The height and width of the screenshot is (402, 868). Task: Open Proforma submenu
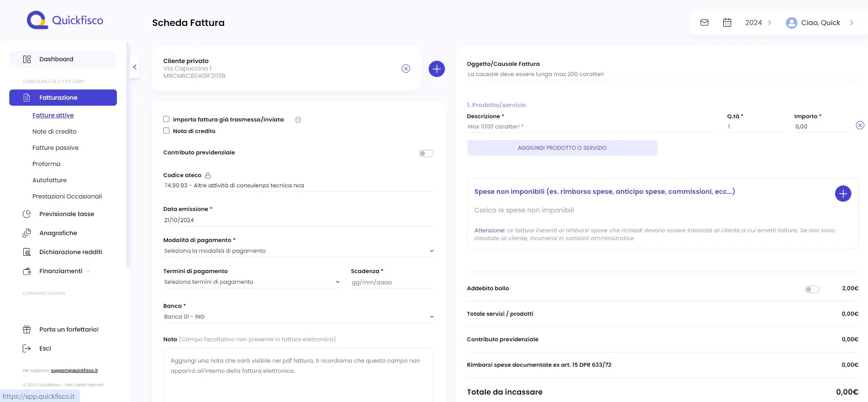[x=46, y=164]
